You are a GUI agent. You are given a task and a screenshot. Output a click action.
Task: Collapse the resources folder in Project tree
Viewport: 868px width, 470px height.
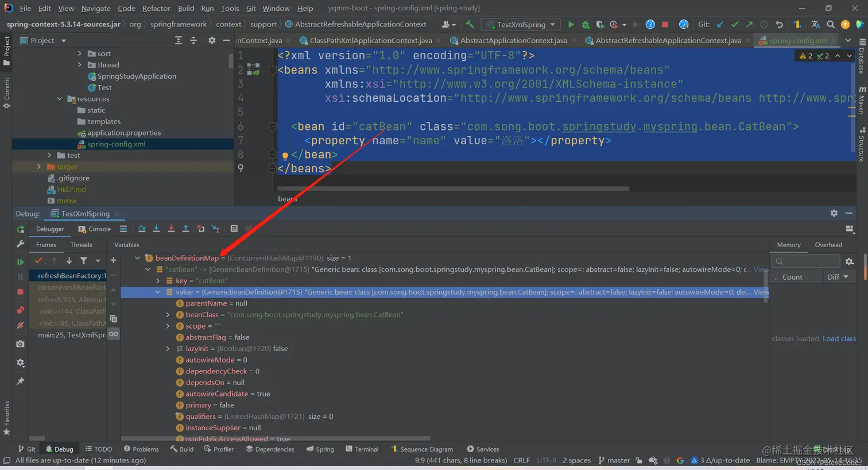click(x=60, y=99)
